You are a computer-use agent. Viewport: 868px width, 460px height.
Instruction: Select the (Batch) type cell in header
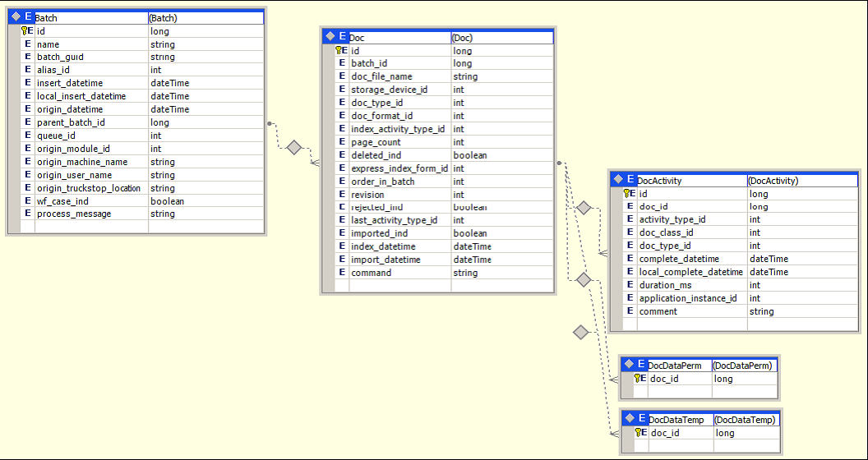coord(206,18)
